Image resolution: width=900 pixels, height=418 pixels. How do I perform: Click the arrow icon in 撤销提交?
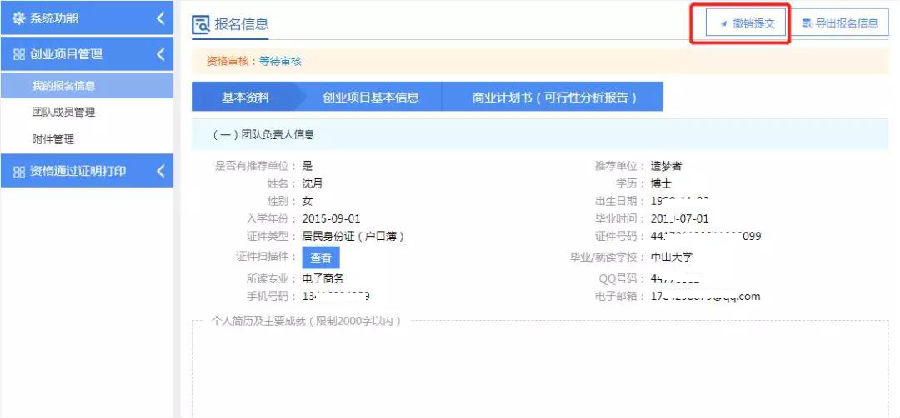pos(722,23)
